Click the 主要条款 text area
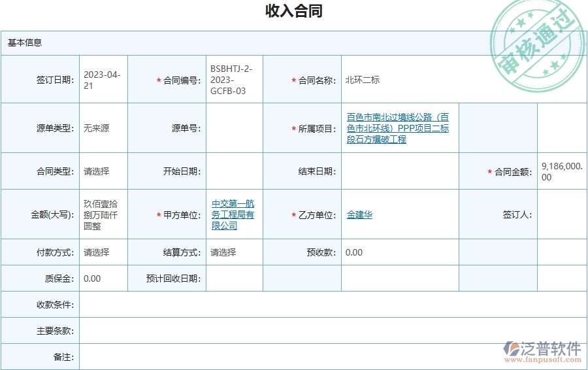Viewport: 588px width, 370px height. (x=333, y=331)
